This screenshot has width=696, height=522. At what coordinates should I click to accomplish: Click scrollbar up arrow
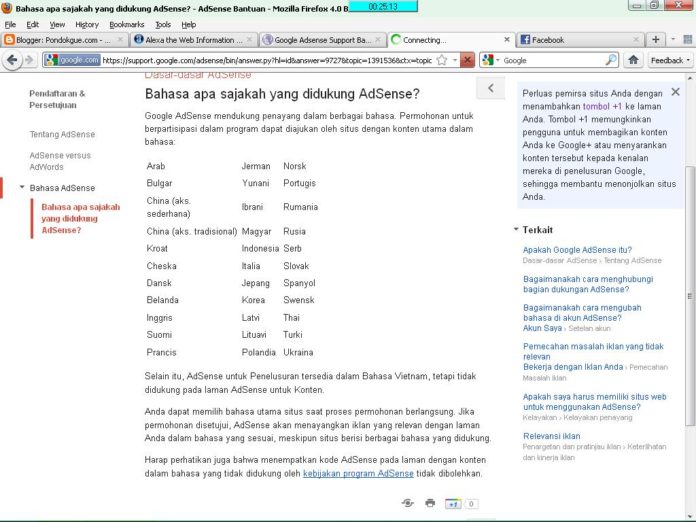(x=689, y=79)
